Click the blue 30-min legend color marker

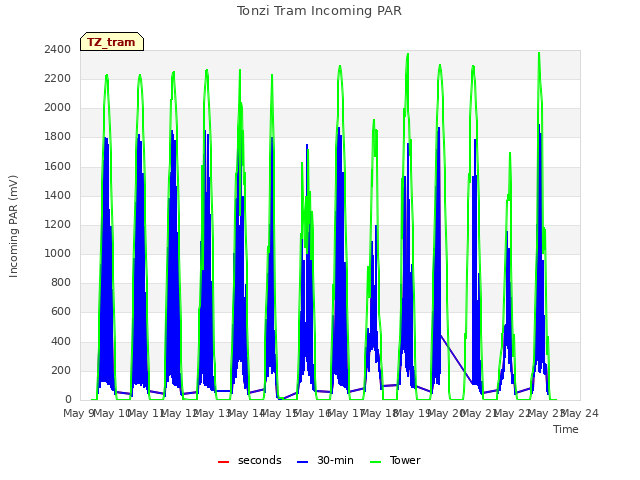[x=302, y=462]
